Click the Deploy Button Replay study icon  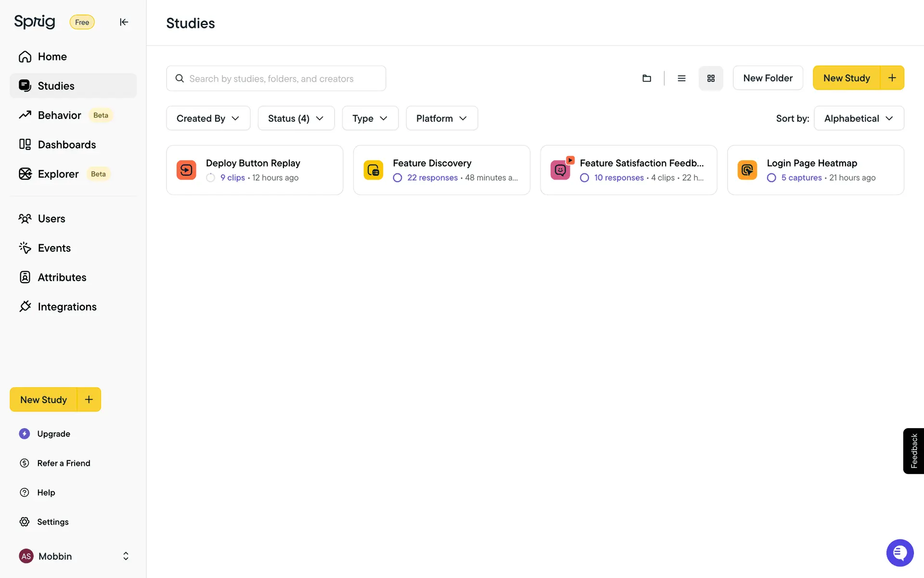click(186, 170)
